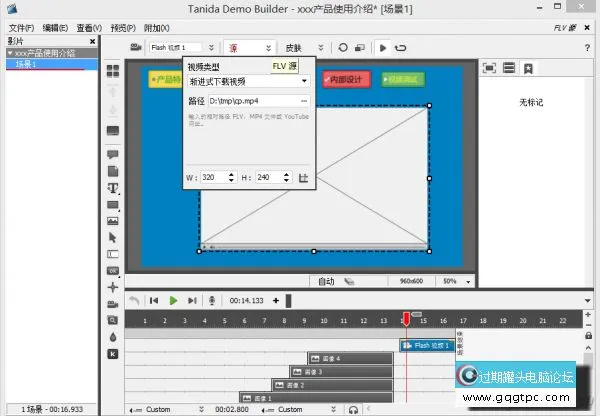The image size is (600, 416).
Task: Click the help question mark icon
Action: (586, 47)
